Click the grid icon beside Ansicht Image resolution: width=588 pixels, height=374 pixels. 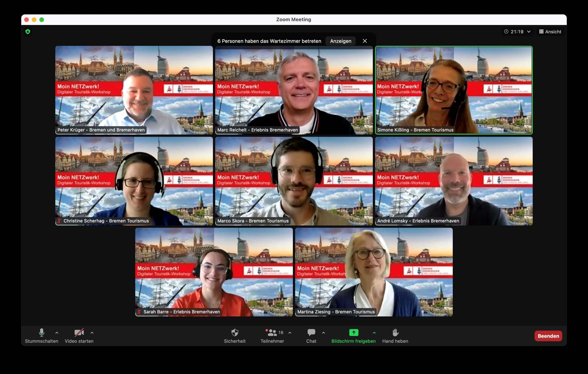click(x=541, y=31)
